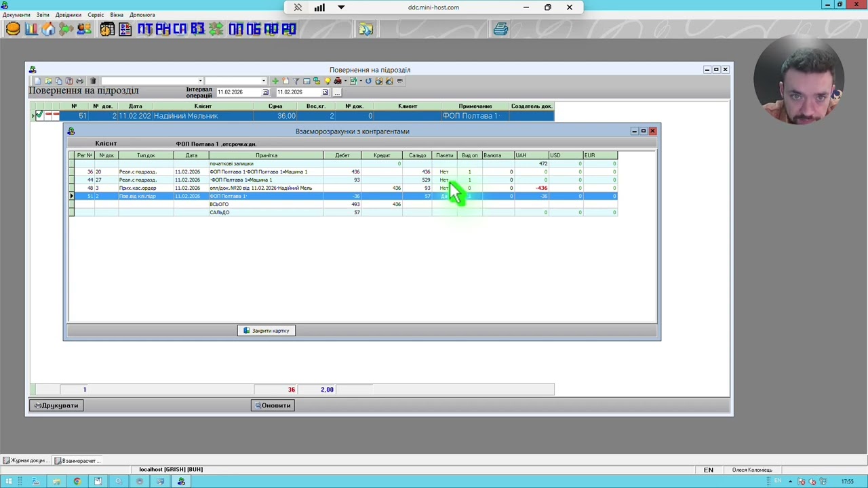This screenshot has width=868, height=488.
Task: Open calendar picker for end date
Action: click(325, 92)
